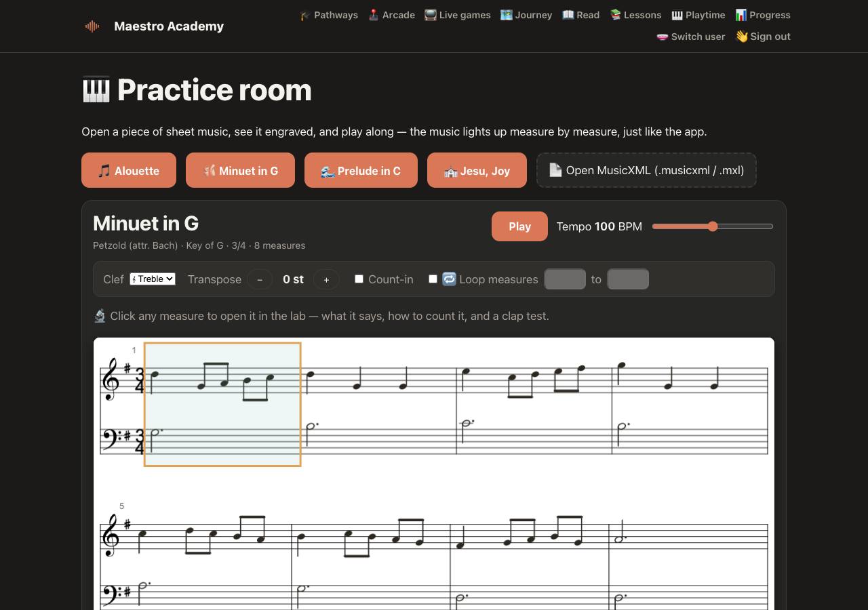Click the 'Petzold (attr. Bach)' details line

pos(199,245)
